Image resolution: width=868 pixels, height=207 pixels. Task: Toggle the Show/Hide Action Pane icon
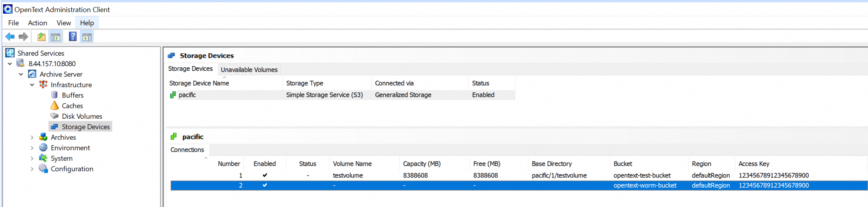[87, 37]
